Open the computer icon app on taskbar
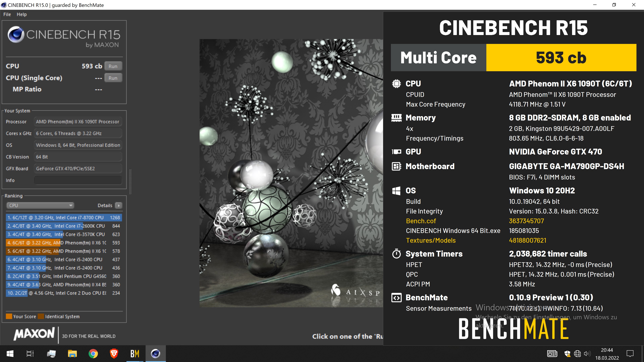This screenshot has height=362, width=644. 51,353
